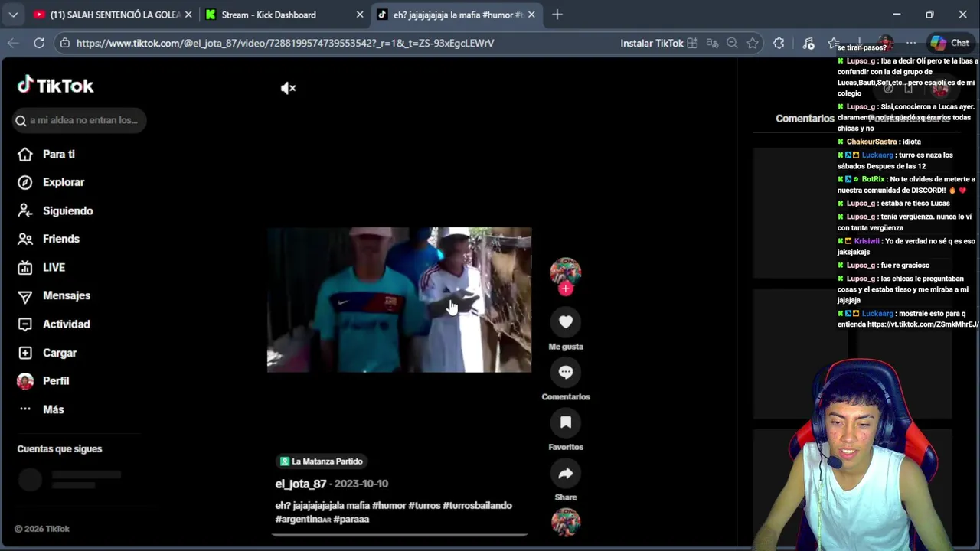The image size is (980, 551).
Task: Open the spinning music disc thumbnail
Action: [566, 522]
